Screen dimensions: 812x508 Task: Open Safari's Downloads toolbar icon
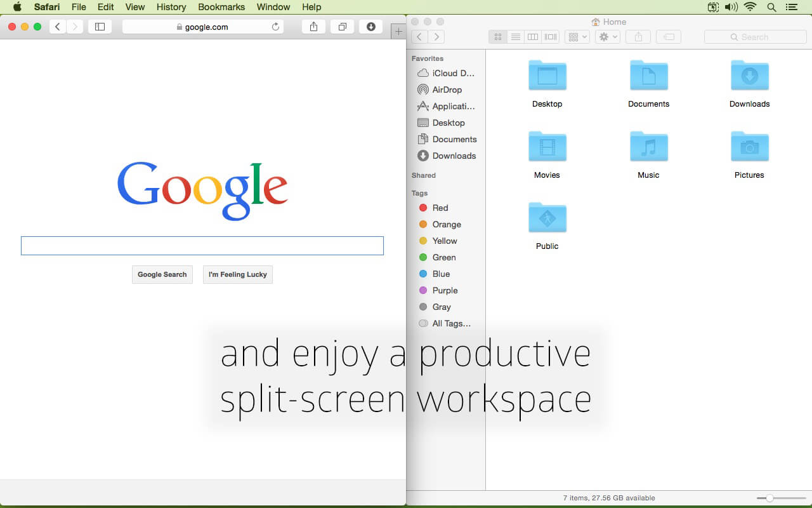click(371, 27)
